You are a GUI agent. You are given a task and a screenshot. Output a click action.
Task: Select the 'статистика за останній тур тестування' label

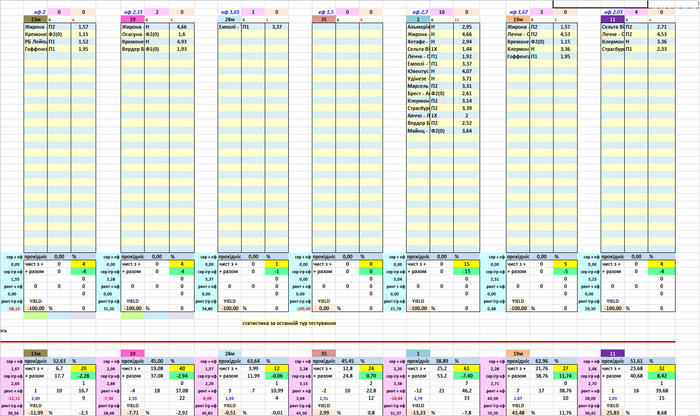(289, 323)
